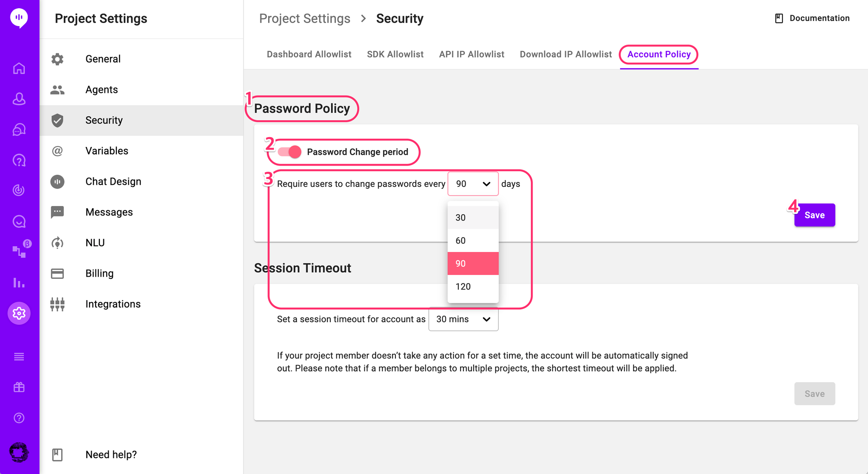Screen dimensions: 868x474
Task: Click the Security shield icon
Action: [57, 120]
